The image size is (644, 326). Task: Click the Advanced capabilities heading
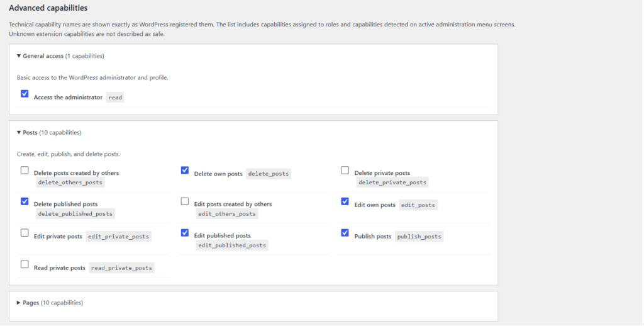[48, 8]
